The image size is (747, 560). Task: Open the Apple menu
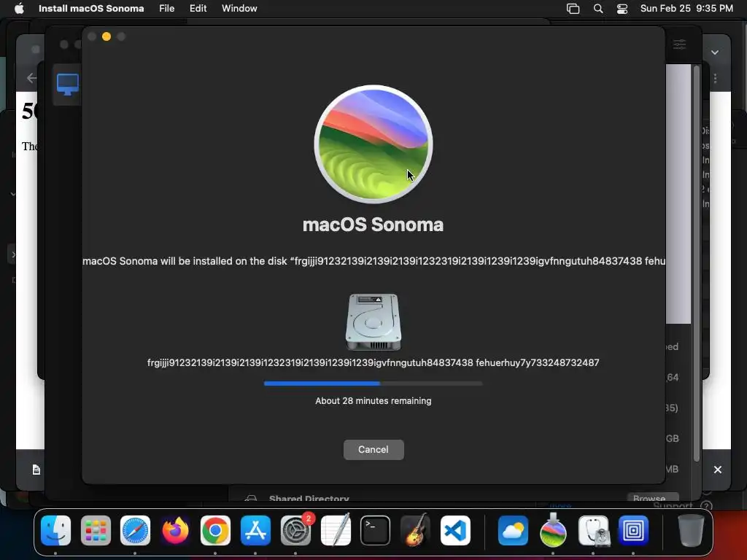[x=19, y=8]
